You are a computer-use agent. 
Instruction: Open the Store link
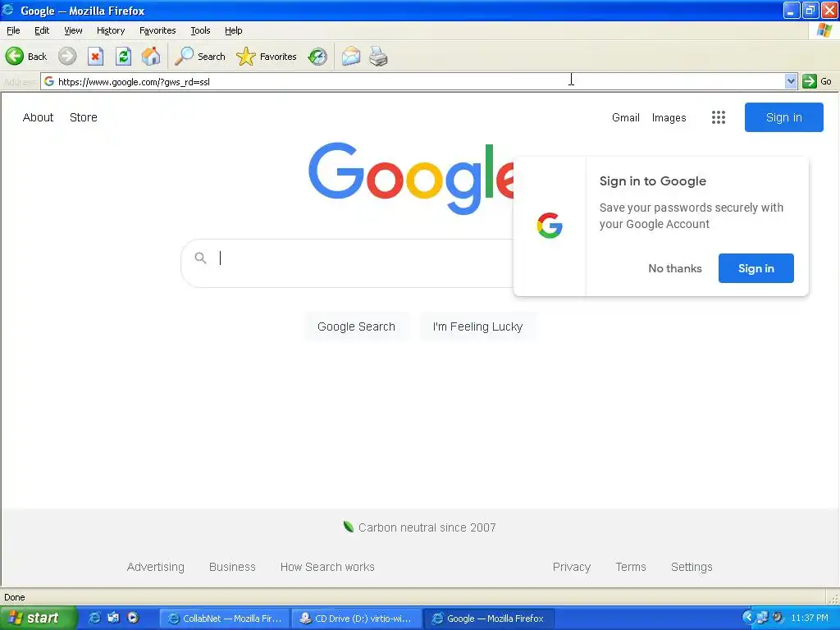pyautogui.click(x=84, y=117)
